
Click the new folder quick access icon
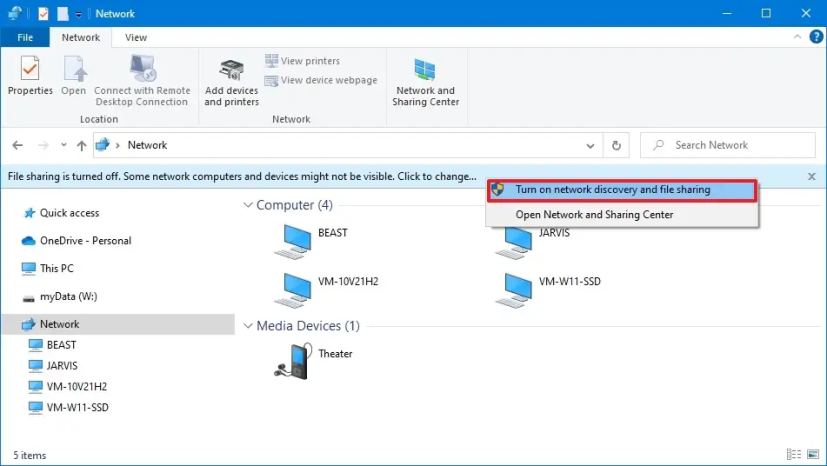pyautogui.click(x=63, y=14)
